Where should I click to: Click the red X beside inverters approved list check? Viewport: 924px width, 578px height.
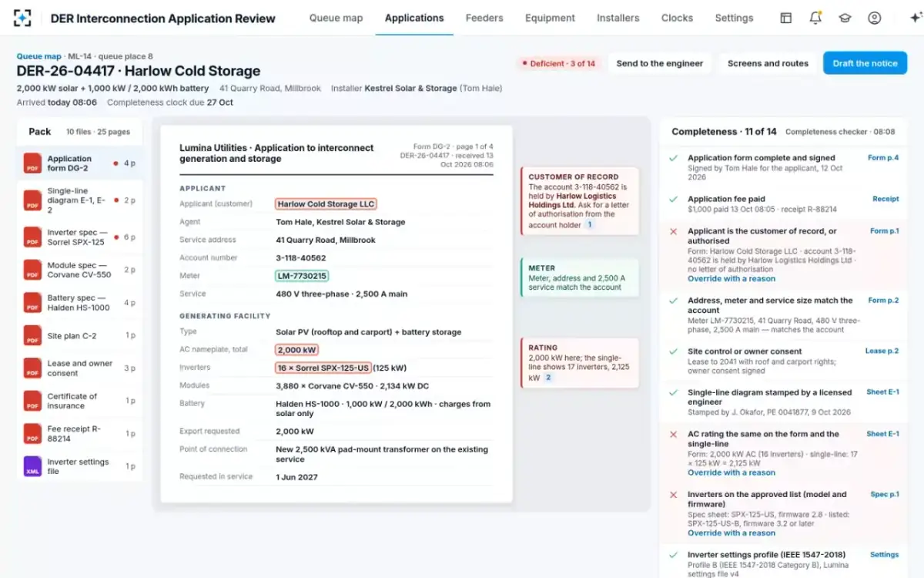tap(674, 495)
